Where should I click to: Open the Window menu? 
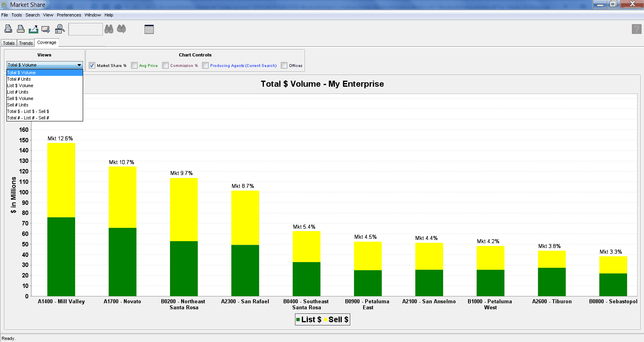[93, 15]
